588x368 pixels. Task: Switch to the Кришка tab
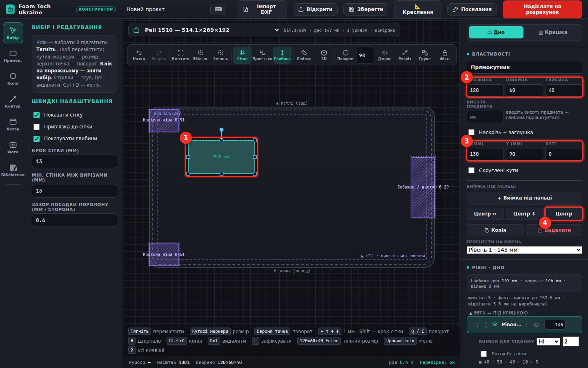pyautogui.click(x=552, y=32)
